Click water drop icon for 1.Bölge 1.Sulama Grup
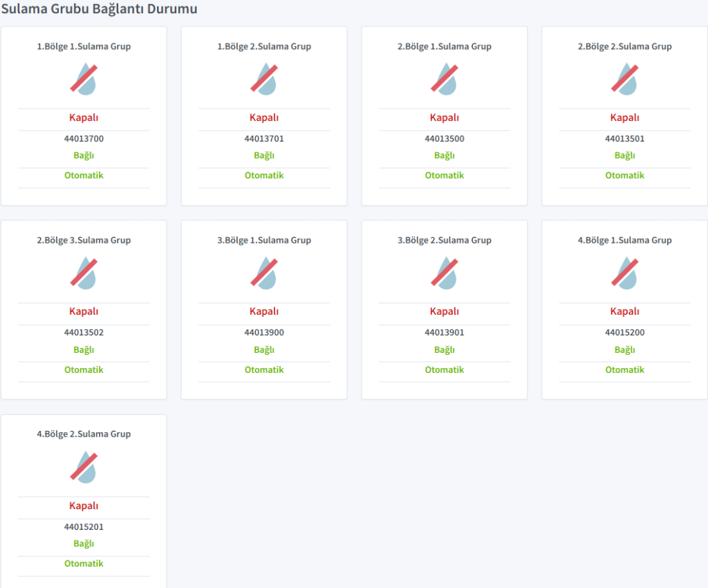Viewport: 708px width, 588px height. click(84, 78)
